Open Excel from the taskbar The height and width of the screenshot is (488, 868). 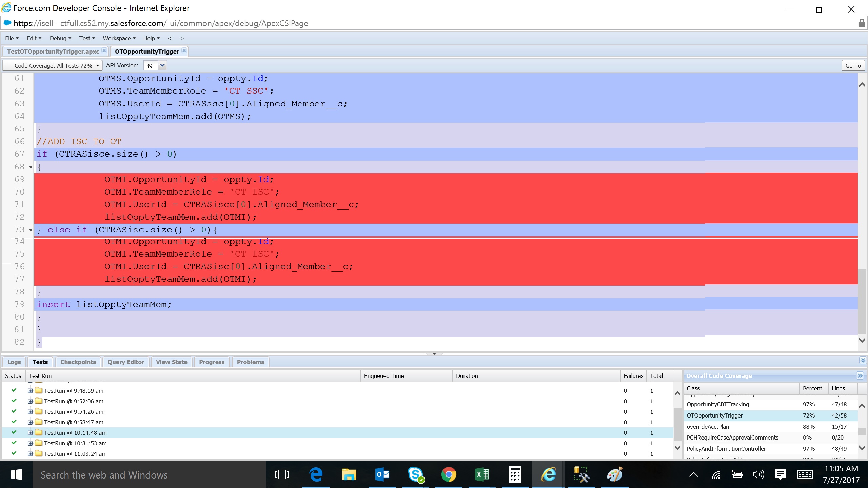pos(482,474)
